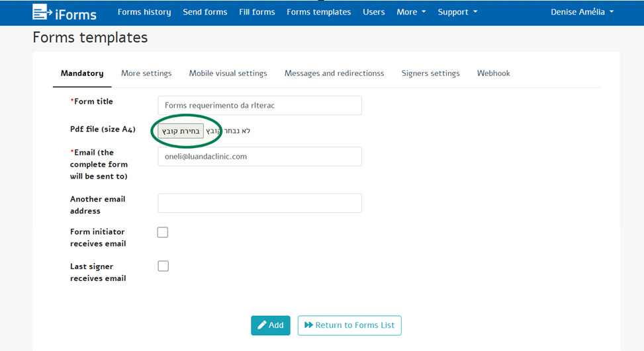This screenshot has width=644, height=351.
Task: Open the Users page
Action: pos(373,12)
